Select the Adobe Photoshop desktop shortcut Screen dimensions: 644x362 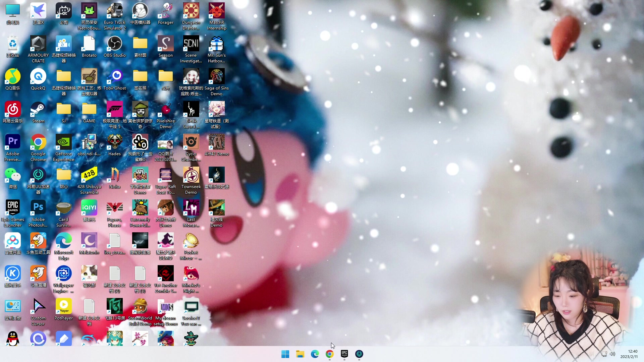click(38, 214)
